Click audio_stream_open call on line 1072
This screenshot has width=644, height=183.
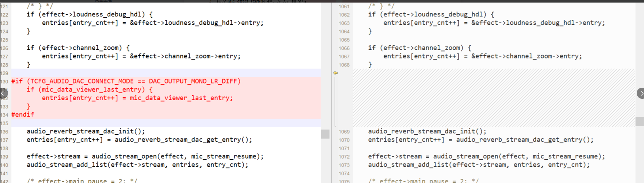(487, 157)
